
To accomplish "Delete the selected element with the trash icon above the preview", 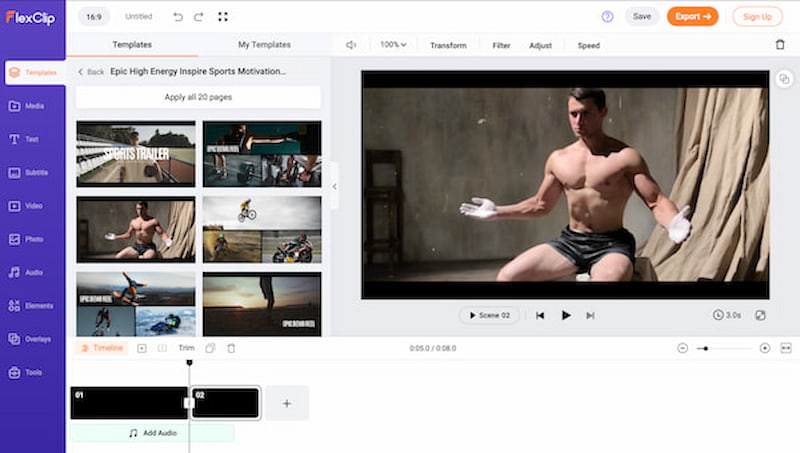I will tap(780, 45).
